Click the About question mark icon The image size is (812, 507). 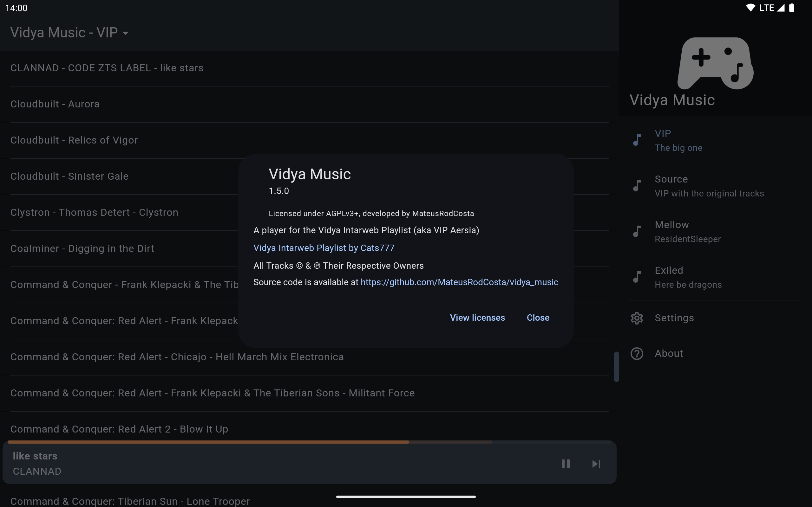[637, 353]
